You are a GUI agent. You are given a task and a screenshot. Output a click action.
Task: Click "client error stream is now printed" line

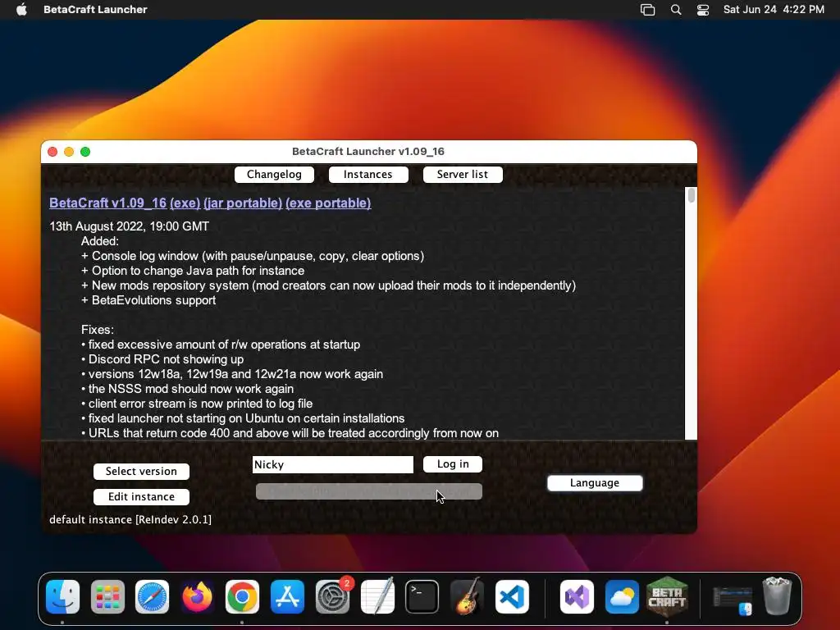pyautogui.click(x=197, y=404)
